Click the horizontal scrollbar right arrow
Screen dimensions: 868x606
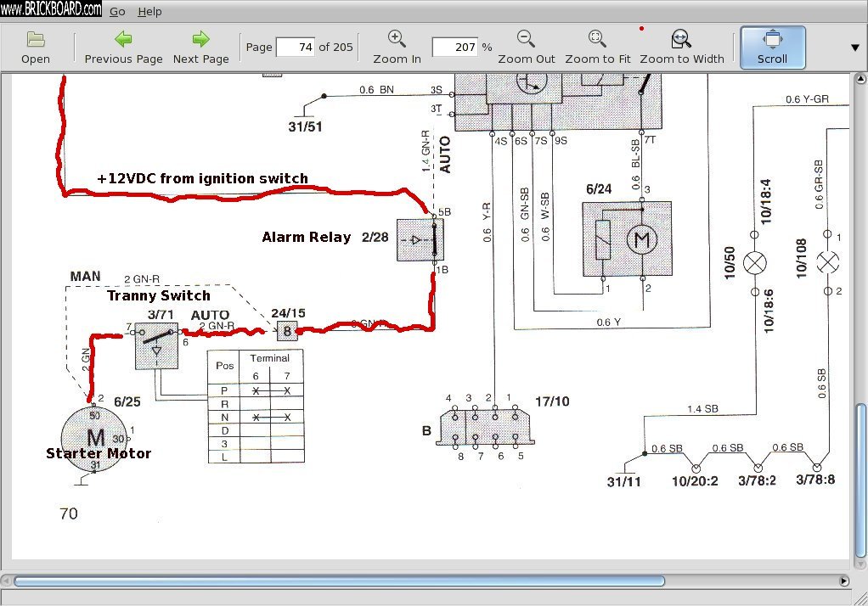click(843, 581)
